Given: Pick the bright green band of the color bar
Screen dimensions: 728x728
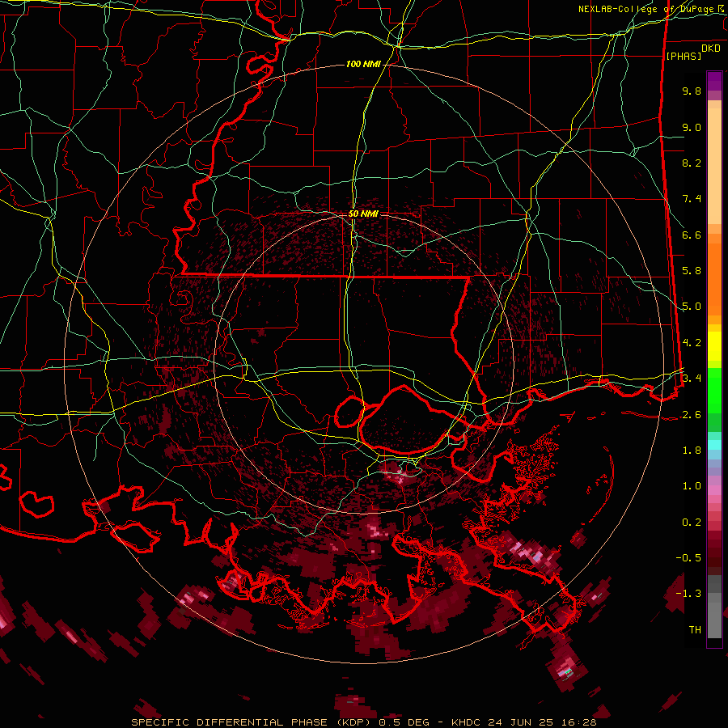Looking at the screenshot, I should pyautogui.click(x=714, y=390).
